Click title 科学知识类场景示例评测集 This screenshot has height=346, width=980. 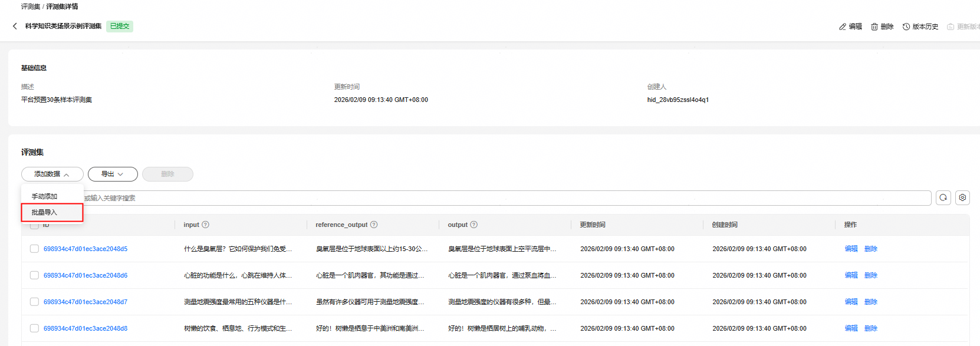63,26
